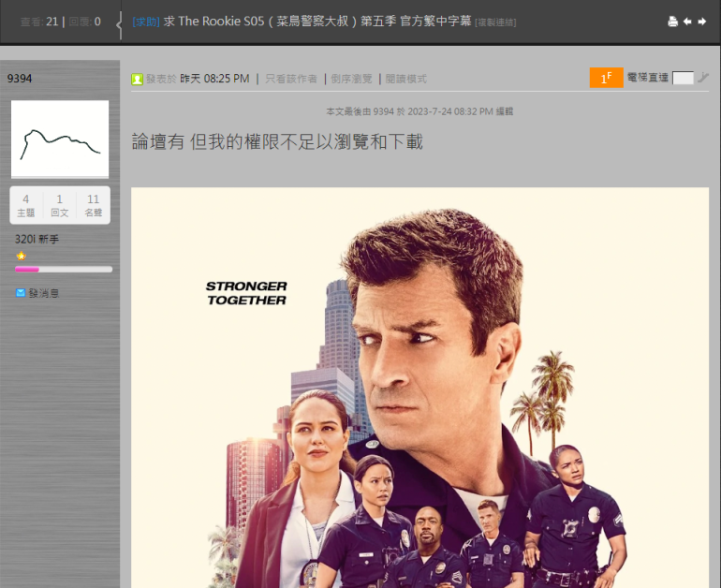Screen dimensions: 721x588
Task: View the 1 回文 replies count
Action: point(59,205)
